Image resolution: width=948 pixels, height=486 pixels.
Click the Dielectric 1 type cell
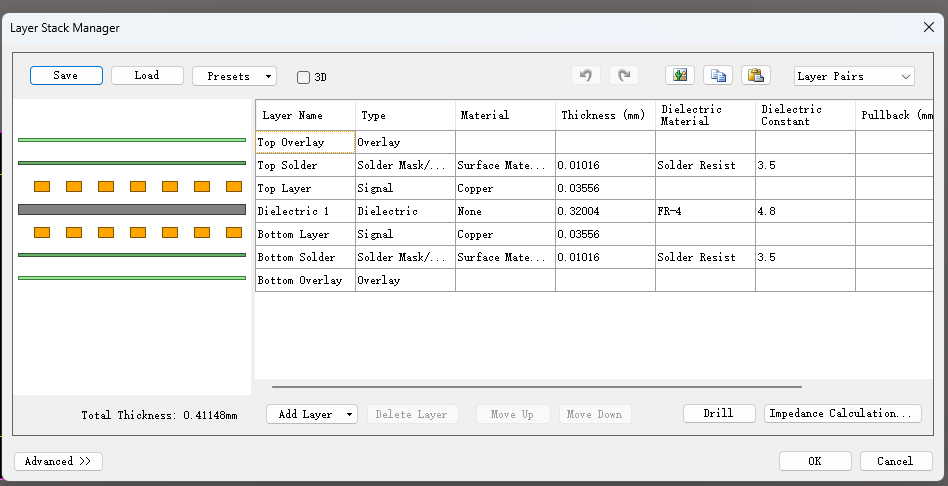click(405, 211)
